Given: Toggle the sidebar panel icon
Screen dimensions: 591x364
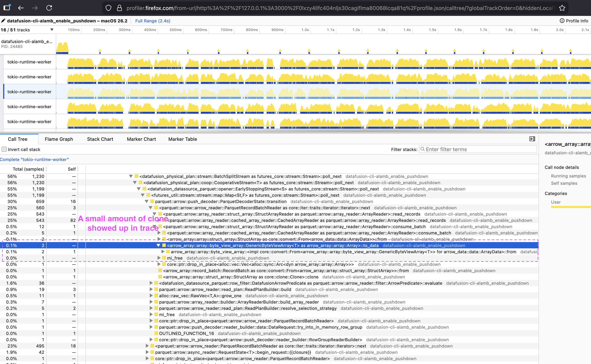Looking at the screenshot, I should [x=532, y=139].
